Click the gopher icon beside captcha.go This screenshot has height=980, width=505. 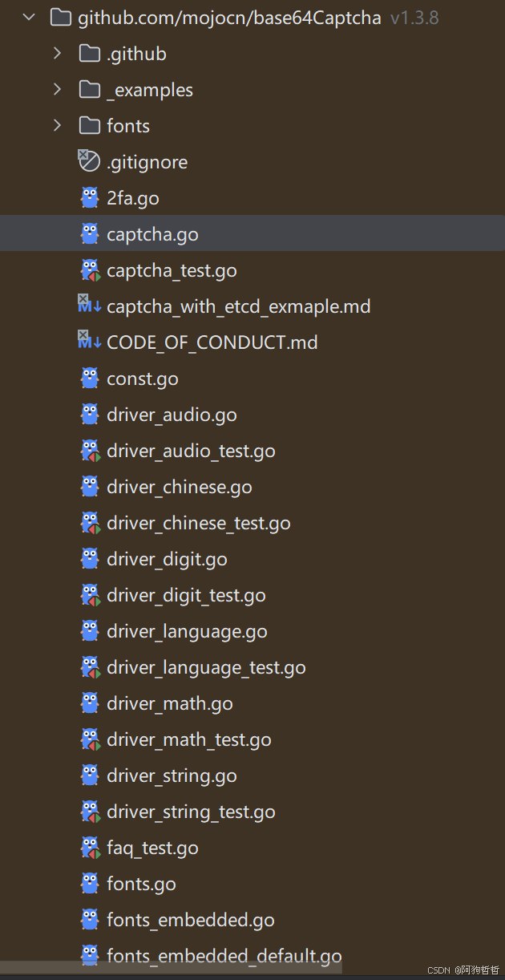(90, 233)
